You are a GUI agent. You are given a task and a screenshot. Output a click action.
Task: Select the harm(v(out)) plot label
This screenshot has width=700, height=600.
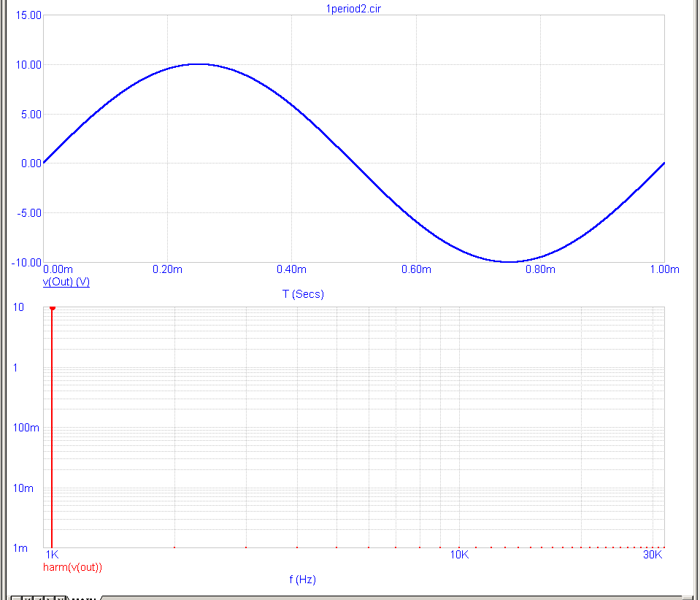point(72,567)
